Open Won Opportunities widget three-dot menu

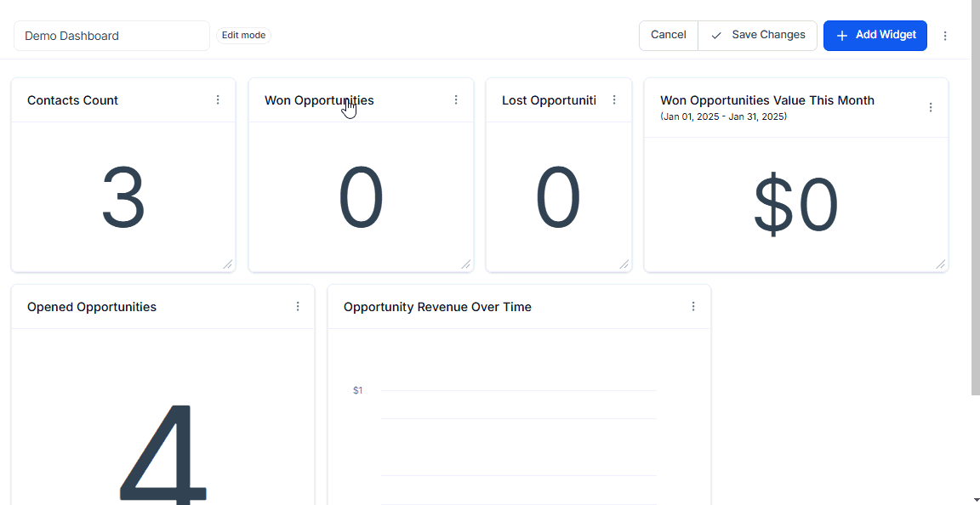pyautogui.click(x=456, y=100)
